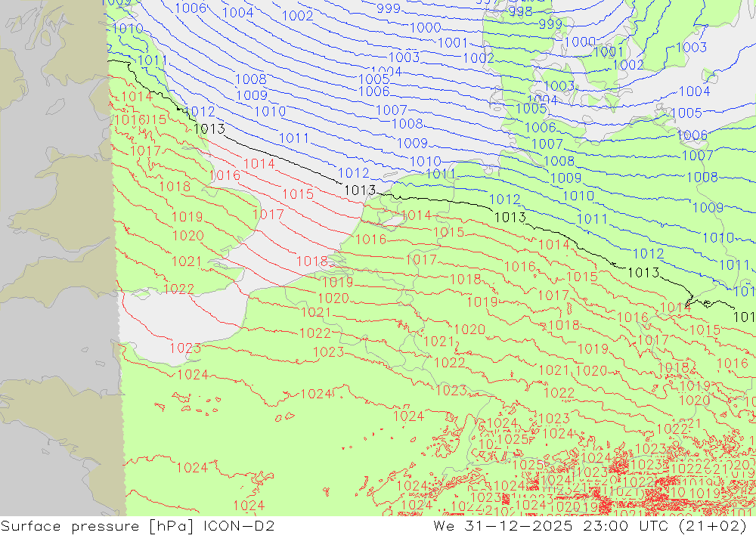Click the 'ICON-D2' model name text
The image size is (756, 554).
pos(239,525)
